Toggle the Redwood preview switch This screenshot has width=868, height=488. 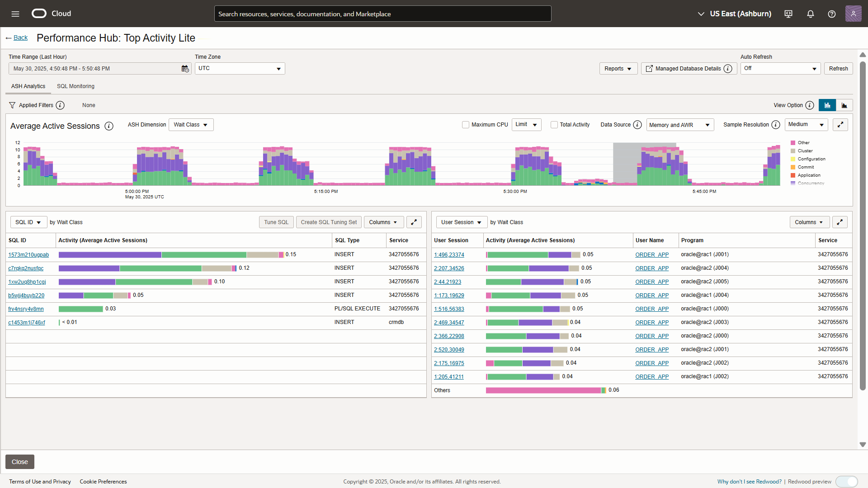[x=846, y=482]
